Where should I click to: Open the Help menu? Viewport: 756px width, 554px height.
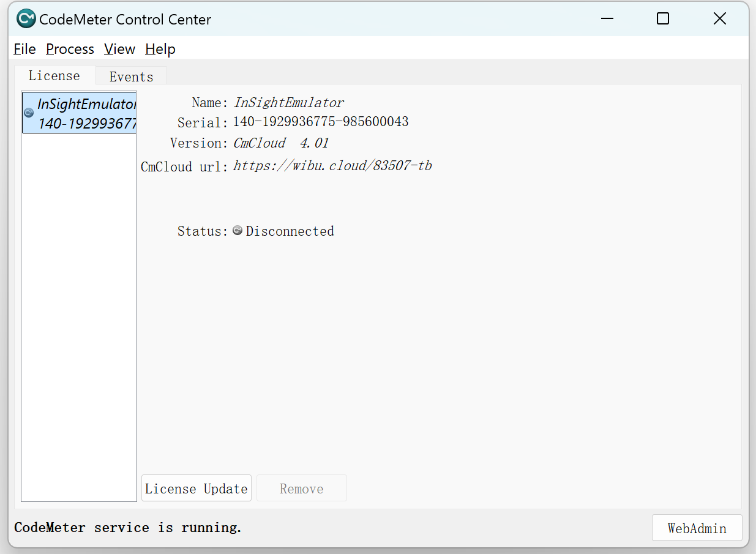(x=160, y=49)
